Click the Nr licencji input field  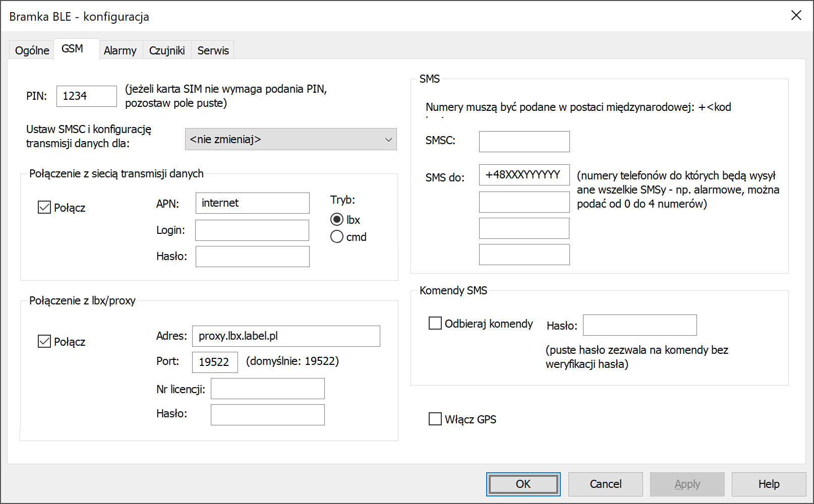click(268, 388)
